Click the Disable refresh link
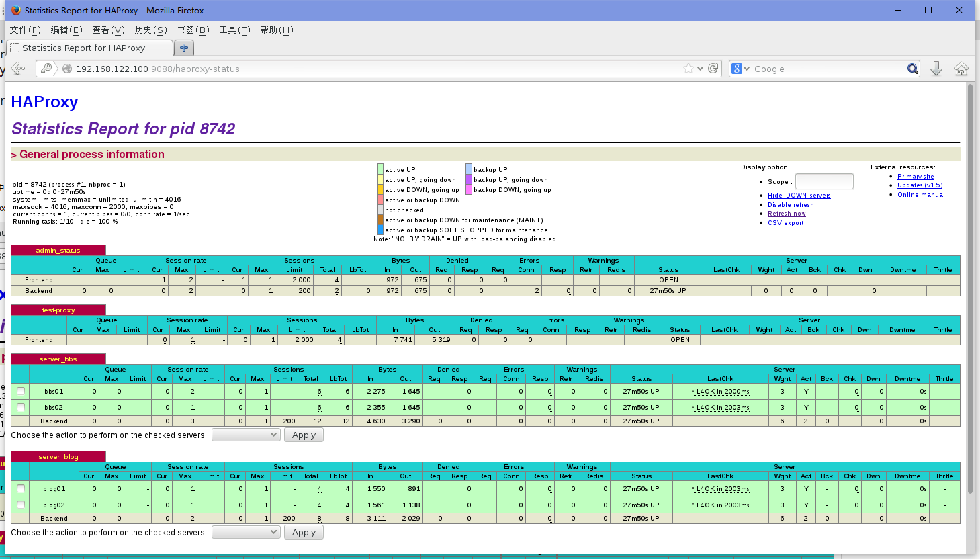Image resolution: width=980 pixels, height=559 pixels. pyautogui.click(x=791, y=205)
